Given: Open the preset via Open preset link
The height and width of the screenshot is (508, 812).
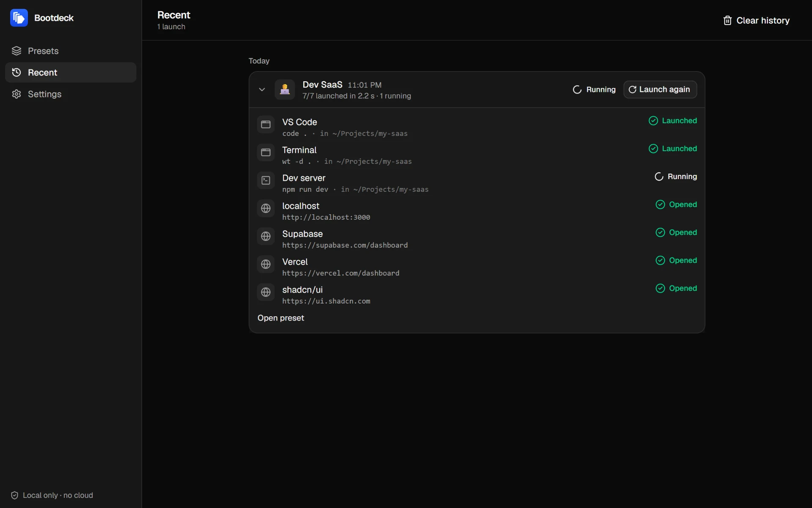Looking at the screenshot, I should click(281, 318).
